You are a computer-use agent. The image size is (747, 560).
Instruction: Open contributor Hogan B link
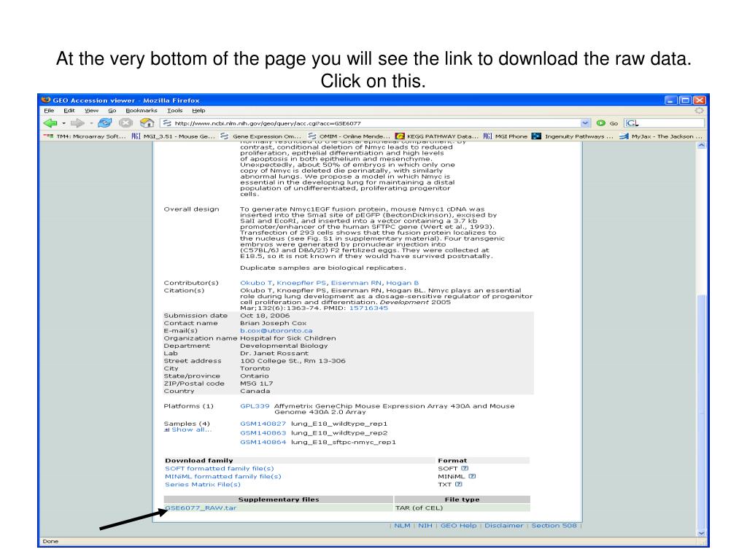click(402, 283)
